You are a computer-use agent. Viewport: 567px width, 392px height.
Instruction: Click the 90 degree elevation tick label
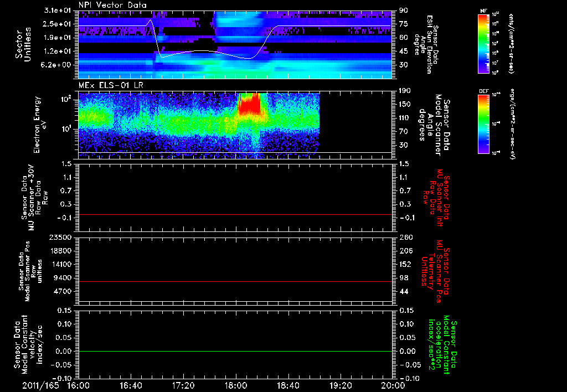403,10
